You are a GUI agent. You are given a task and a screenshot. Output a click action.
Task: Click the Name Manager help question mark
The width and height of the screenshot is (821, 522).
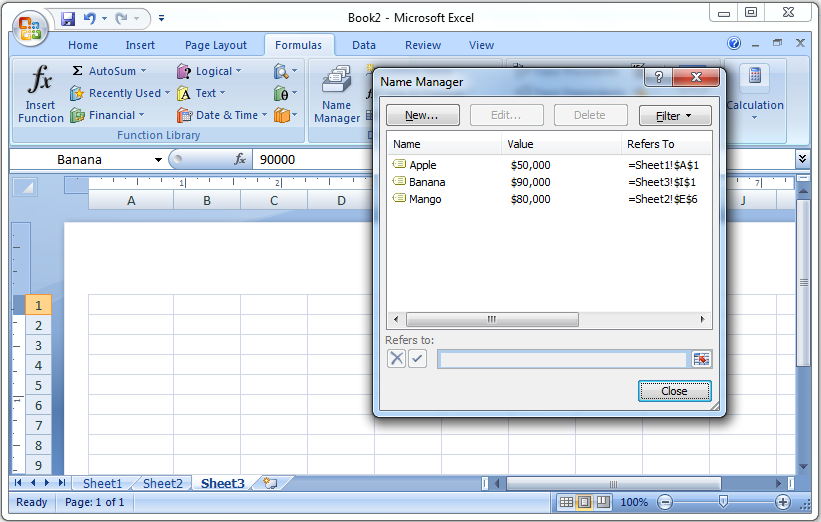[659, 77]
